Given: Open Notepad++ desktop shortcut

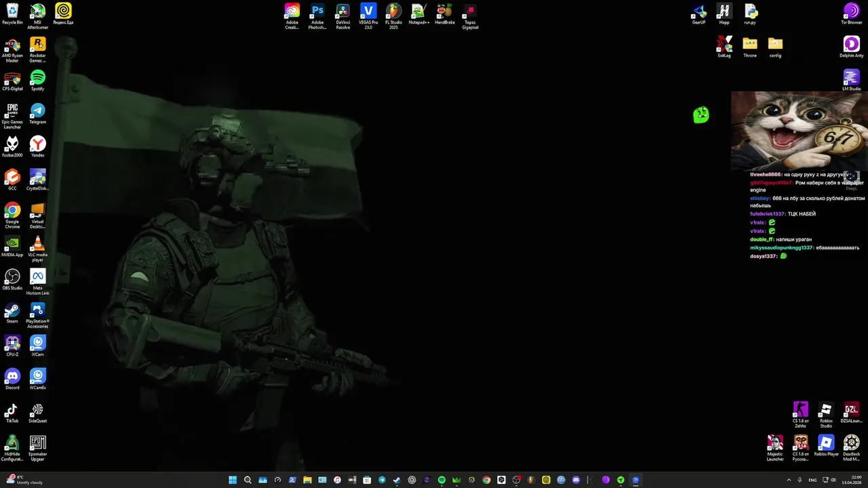Looking at the screenshot, I should (419, 14).
